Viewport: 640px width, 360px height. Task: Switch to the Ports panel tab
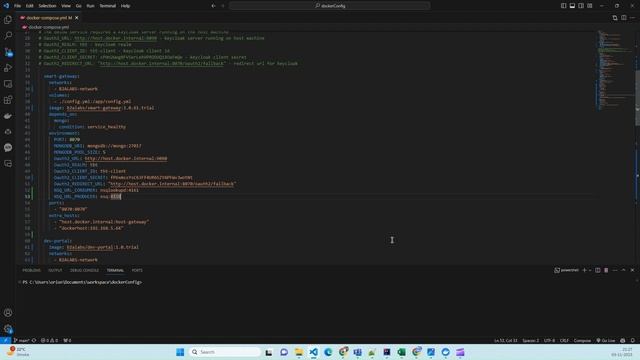point(137,270)
